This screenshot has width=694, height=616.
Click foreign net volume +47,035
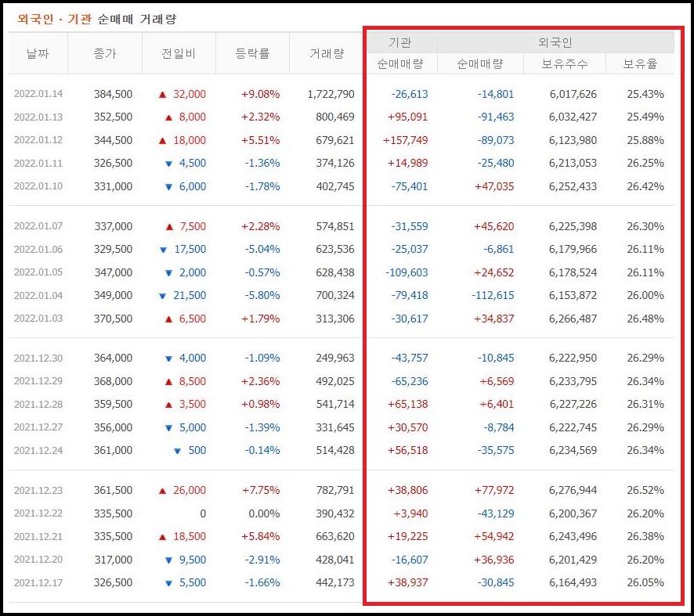coord(494,186)
